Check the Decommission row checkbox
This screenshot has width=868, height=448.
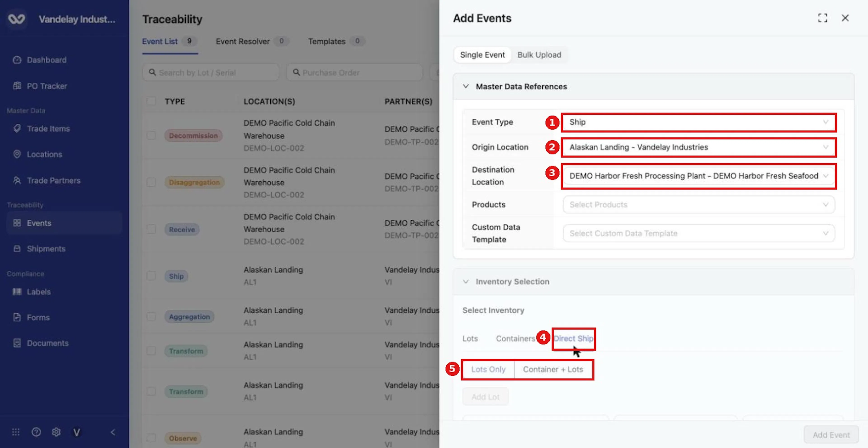pyautogui.click(x=151, y=135)
